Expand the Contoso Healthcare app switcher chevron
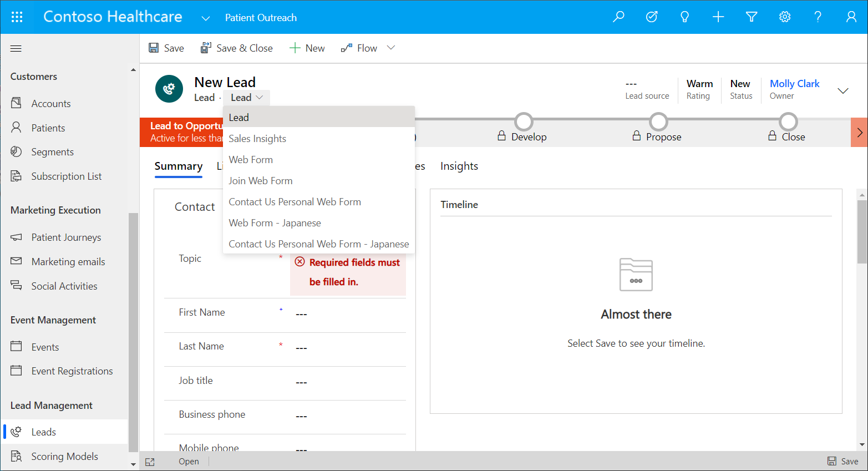This screenshot has height=471, width=868. click(205, 18)
